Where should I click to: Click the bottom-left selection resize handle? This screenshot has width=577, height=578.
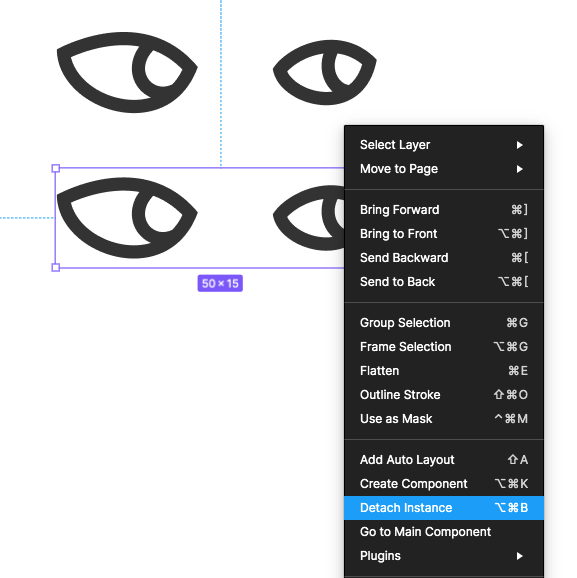[56, 268]
